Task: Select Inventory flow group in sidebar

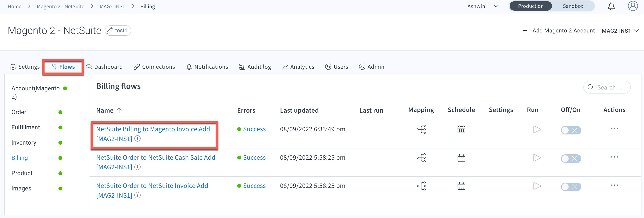Action: pos(24,143)
